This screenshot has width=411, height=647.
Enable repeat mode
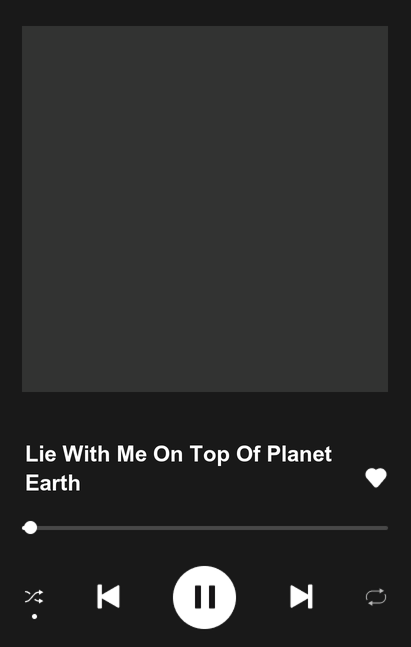tap(376, 597)
